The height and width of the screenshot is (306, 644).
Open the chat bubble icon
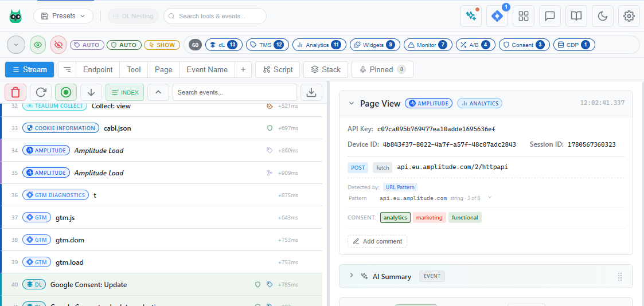(x=550, y=16)
